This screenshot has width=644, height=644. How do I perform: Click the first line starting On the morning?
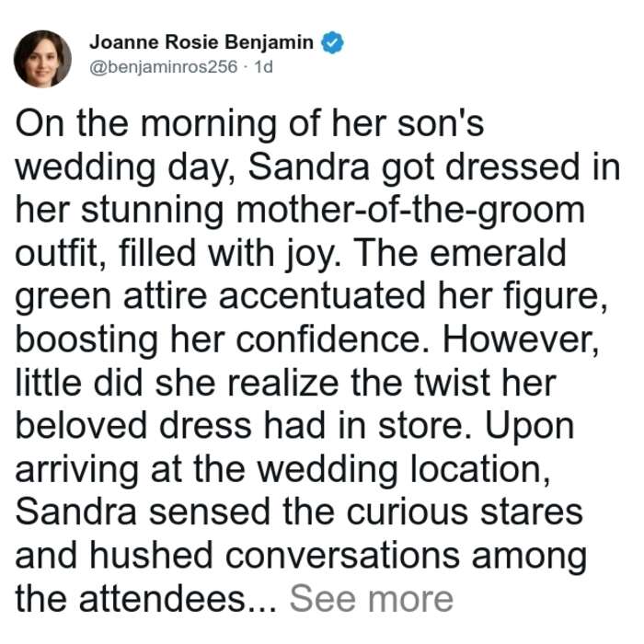(249, 123)
